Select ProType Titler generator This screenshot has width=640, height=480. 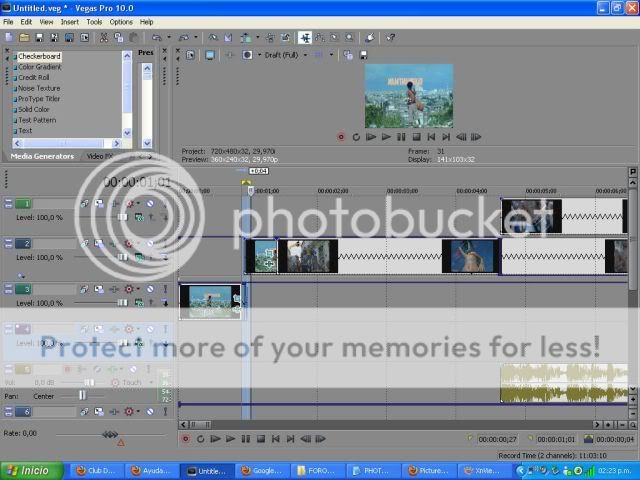tap(39, 99)
